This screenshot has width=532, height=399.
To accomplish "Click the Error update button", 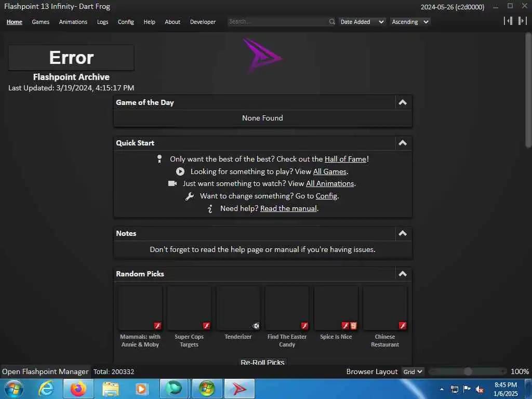I will click(71, 58).
